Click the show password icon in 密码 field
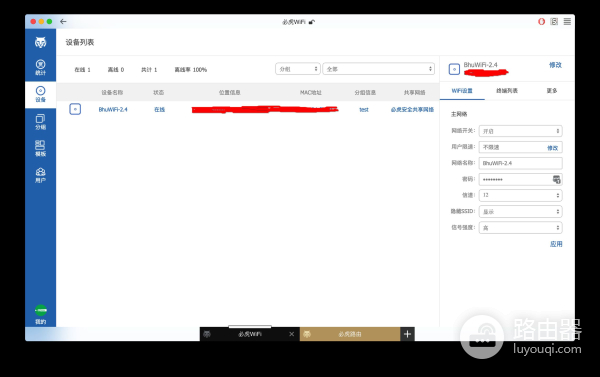This screenshot has width=600, height=377. (x=556, y=179)
